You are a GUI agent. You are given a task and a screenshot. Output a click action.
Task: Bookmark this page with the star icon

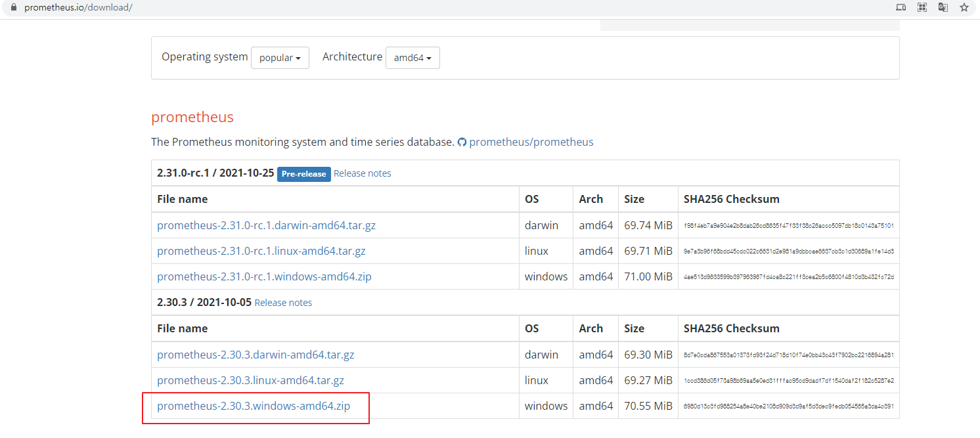click(x=964, y=7)
